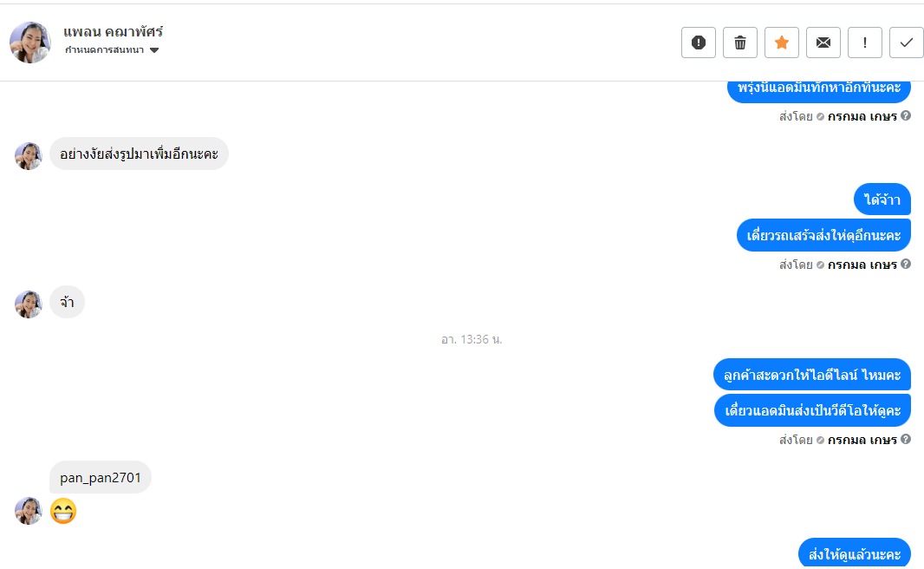Mark conversation done with checkmark button
This screenshot has width=924, height=569.
tap(907, 43)
